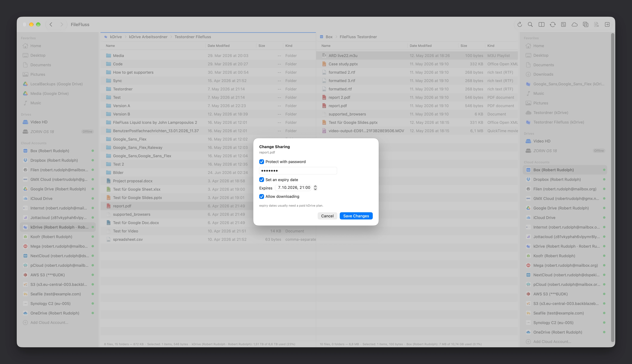
Task: Go back with the left chevron
Action: coord(51,24)
